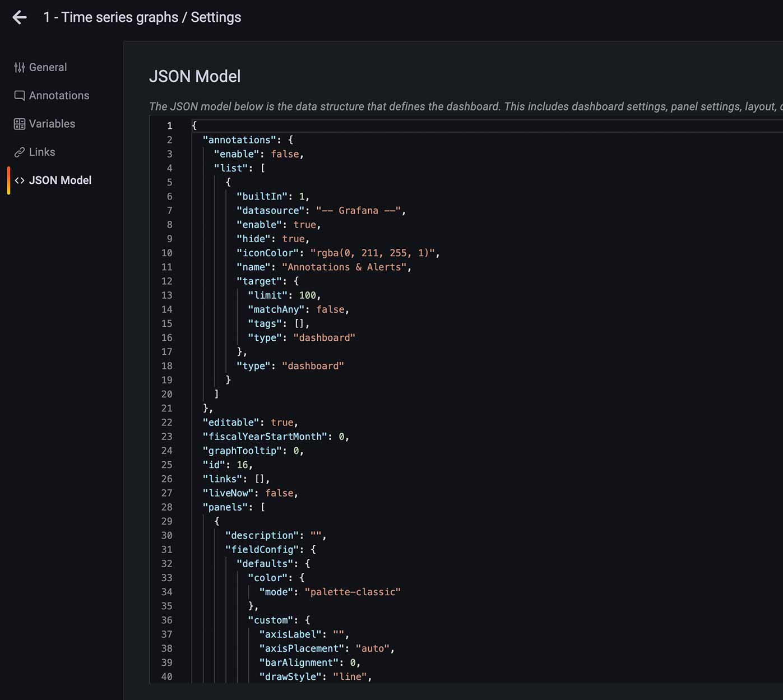
Task: Open the Annotations settings section
Action: point(52,96)
